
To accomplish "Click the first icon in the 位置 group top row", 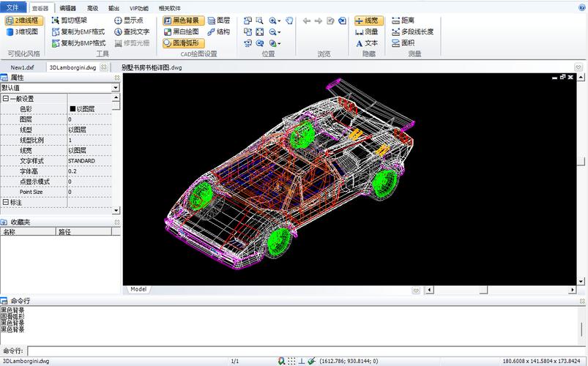I will tap(248, 20).
